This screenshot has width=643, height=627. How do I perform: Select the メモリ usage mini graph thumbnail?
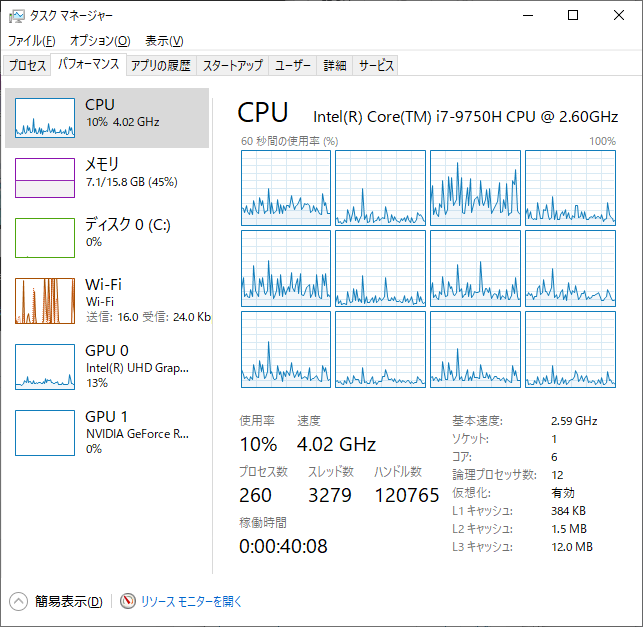coord(45,178)
